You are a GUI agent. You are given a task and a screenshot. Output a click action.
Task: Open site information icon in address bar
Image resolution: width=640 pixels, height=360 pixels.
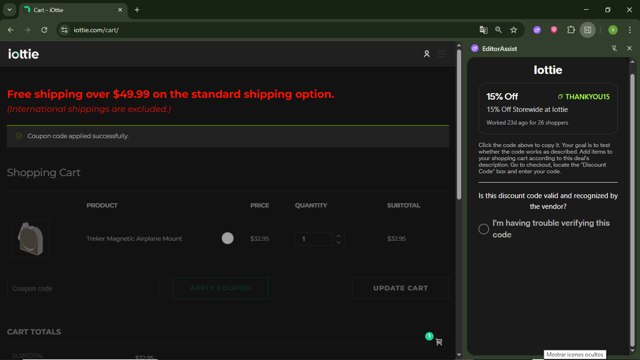click(x=64, y=30)
